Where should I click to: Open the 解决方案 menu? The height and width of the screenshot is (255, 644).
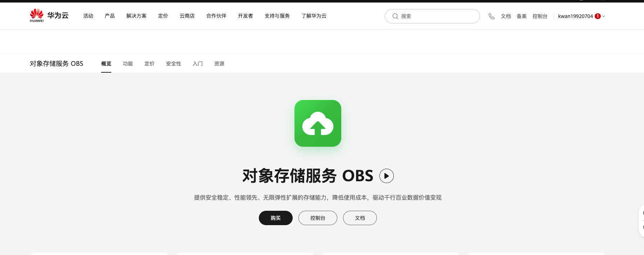(136, 16)
